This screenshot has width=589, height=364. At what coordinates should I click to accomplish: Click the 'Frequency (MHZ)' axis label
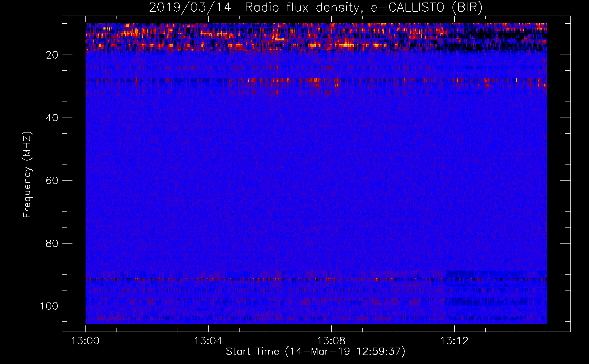(27, 175)
